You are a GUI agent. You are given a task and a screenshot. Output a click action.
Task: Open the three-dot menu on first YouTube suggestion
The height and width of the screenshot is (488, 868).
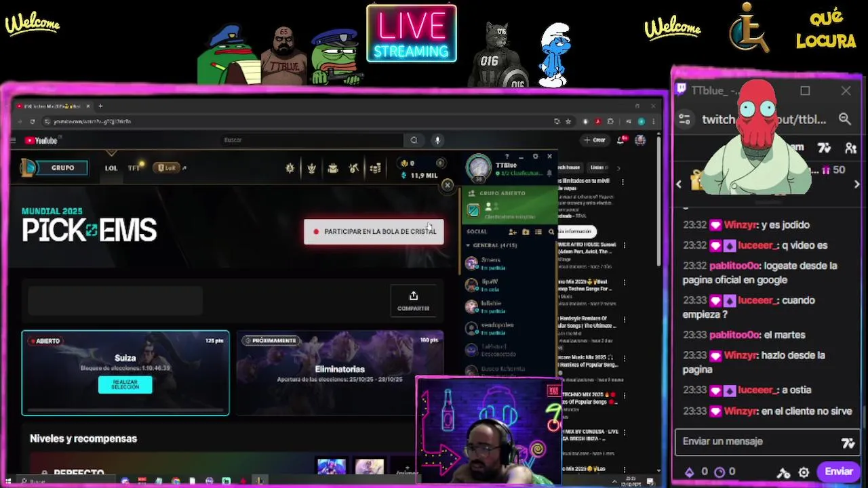(623, 182)
